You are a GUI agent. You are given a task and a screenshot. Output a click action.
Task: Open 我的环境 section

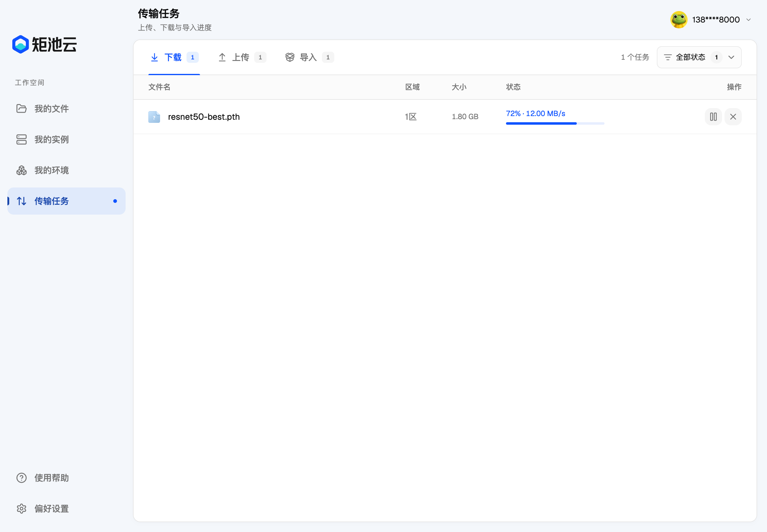point(66,170)
